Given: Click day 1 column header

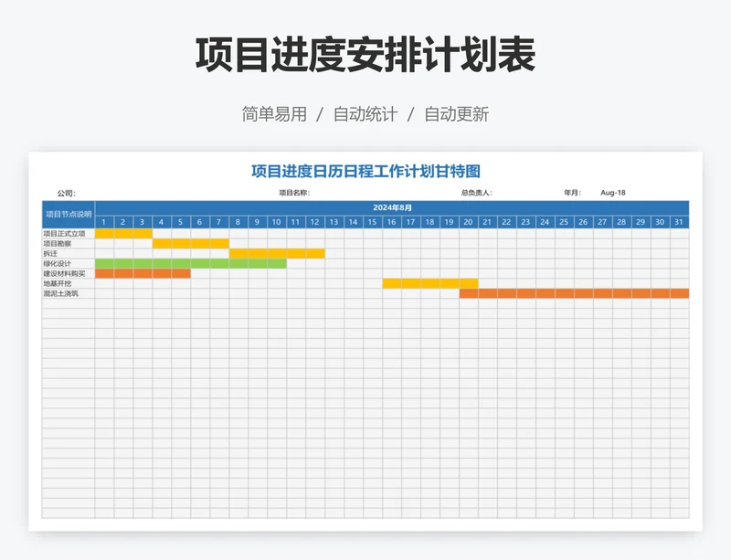Looking at the screenshot, I should (104, 222).
